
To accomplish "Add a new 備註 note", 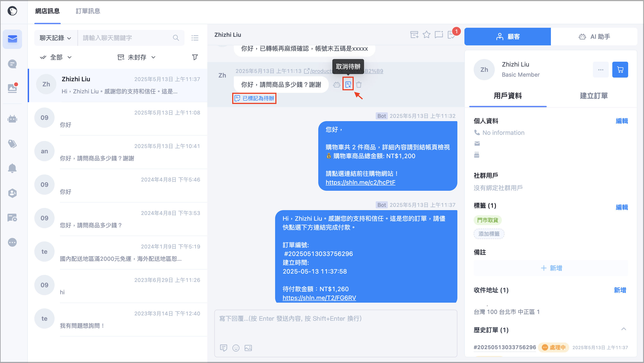I will pos(551,268).
